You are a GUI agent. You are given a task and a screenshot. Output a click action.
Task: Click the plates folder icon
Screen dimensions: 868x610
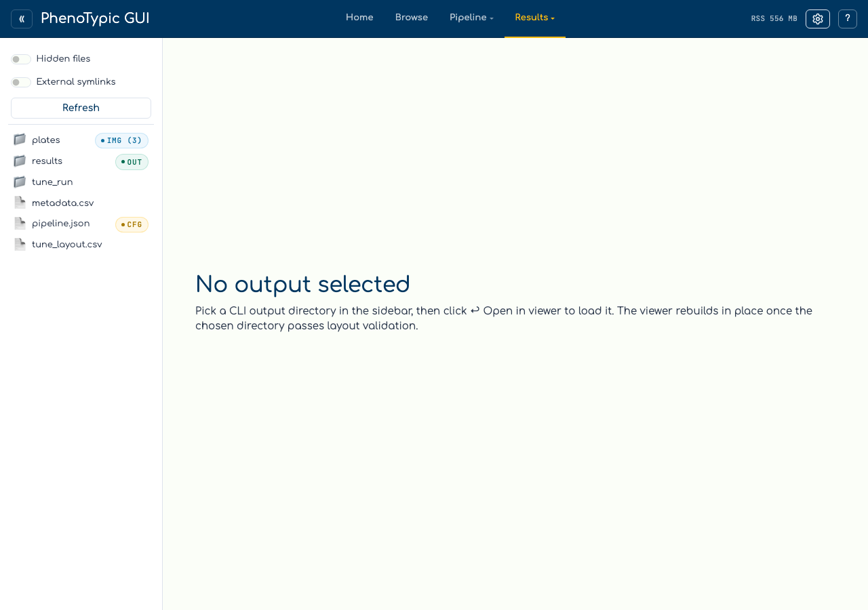pos(20,140)
